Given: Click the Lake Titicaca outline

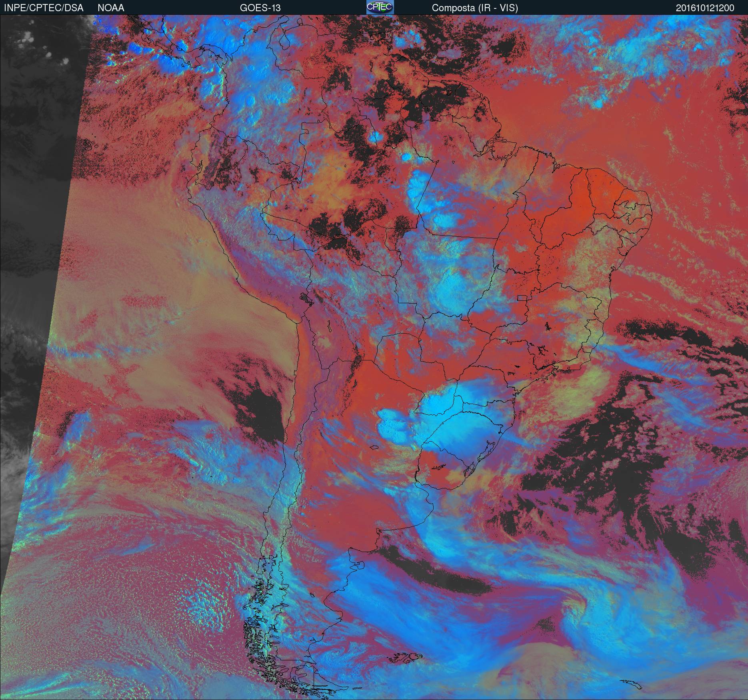Looking at the screenshot, I should click(x=306, y=298).
